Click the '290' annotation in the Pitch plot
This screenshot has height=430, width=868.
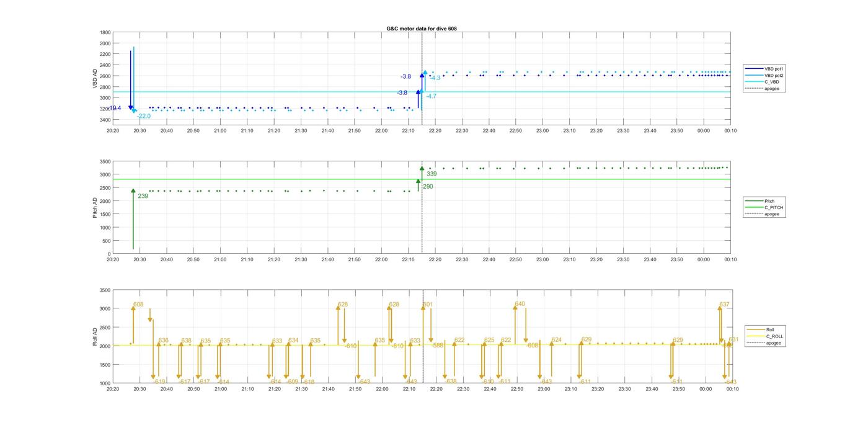pos(428,186)
